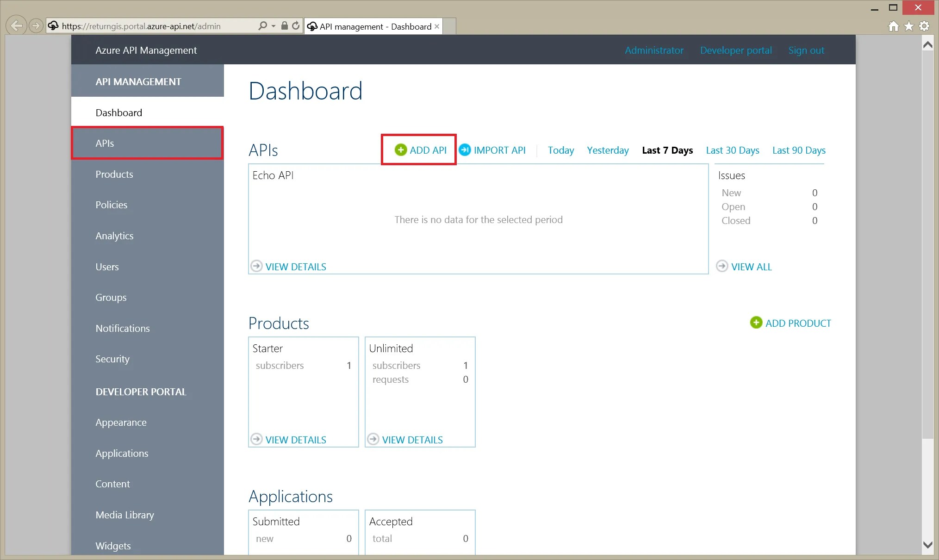Go back with the browser back arrow
This screenshot has height=560, width=939.
(x=16, y=25)
